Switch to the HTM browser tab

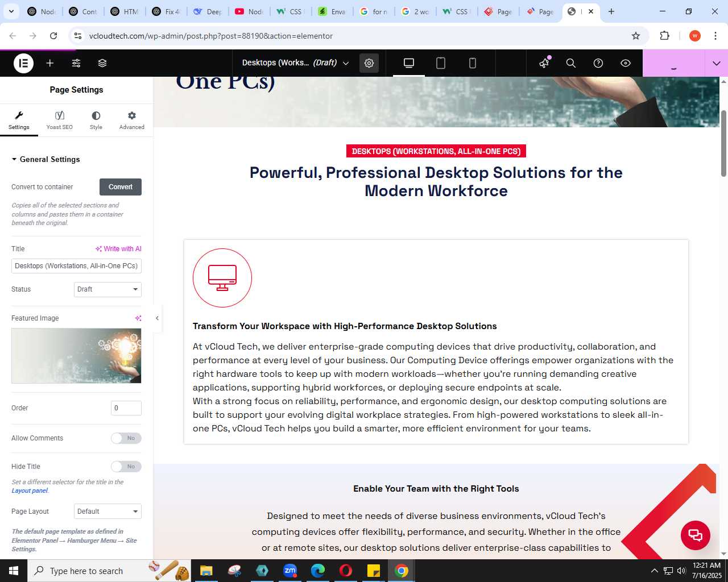click(125, 11)
